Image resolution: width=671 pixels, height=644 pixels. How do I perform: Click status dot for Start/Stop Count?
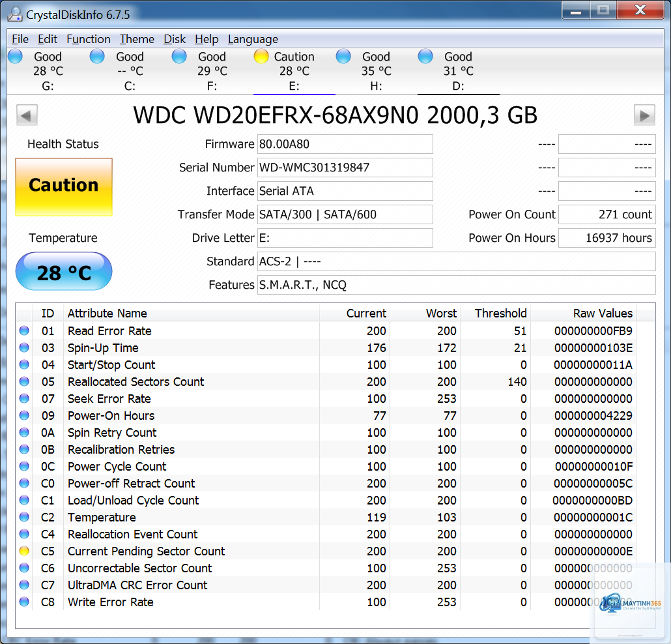(x=24, y=364)
